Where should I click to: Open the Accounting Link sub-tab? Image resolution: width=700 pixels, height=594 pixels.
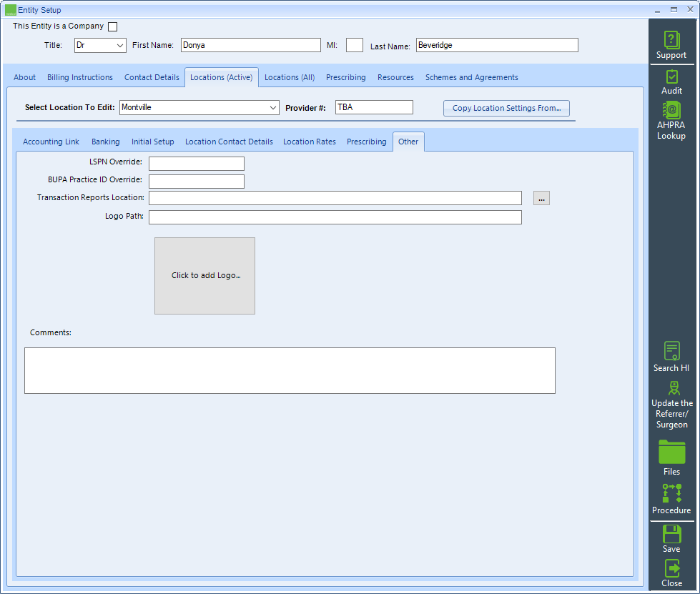[51, 142]
